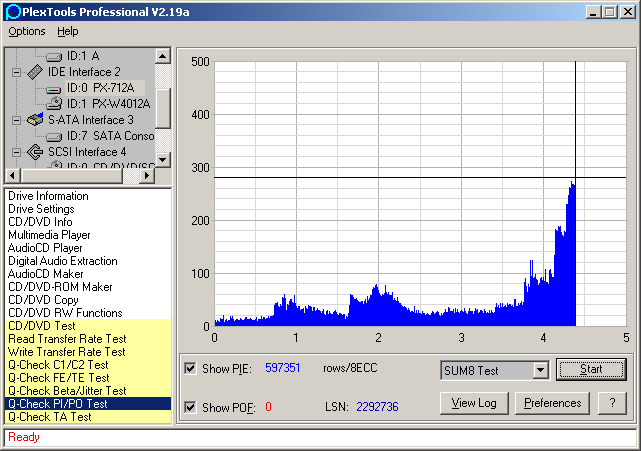Viewport: 641px width, 451px height.
Task: Collapse the SCSI Interface 4 node
Action: pyautogui.click(x=16, y=153)
